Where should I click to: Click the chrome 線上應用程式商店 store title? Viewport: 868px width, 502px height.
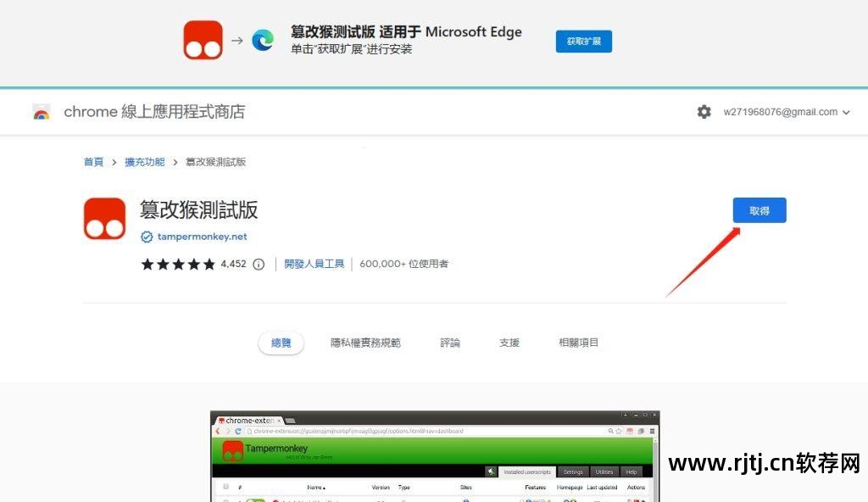(x=154, y=112)
